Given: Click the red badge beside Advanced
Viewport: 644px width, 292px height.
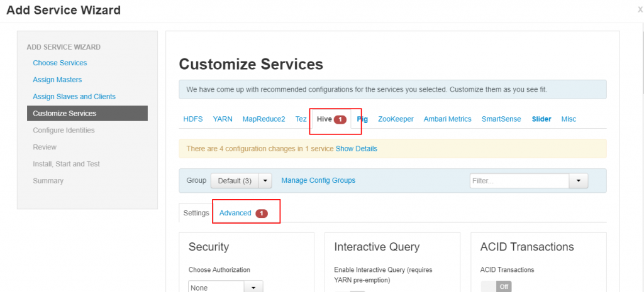Looking at the screenshot, I should [x=262, y=214].
